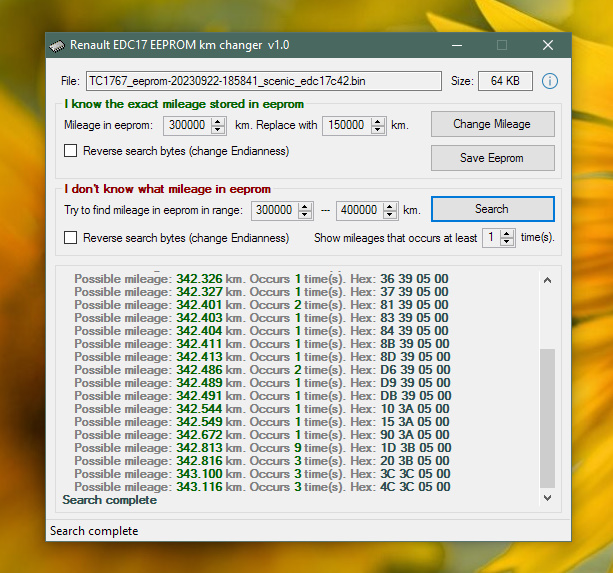Viewport: 613px width, 573px height.
Task: Click the results list scroll down arrow
Action: (x=547, y=498)
